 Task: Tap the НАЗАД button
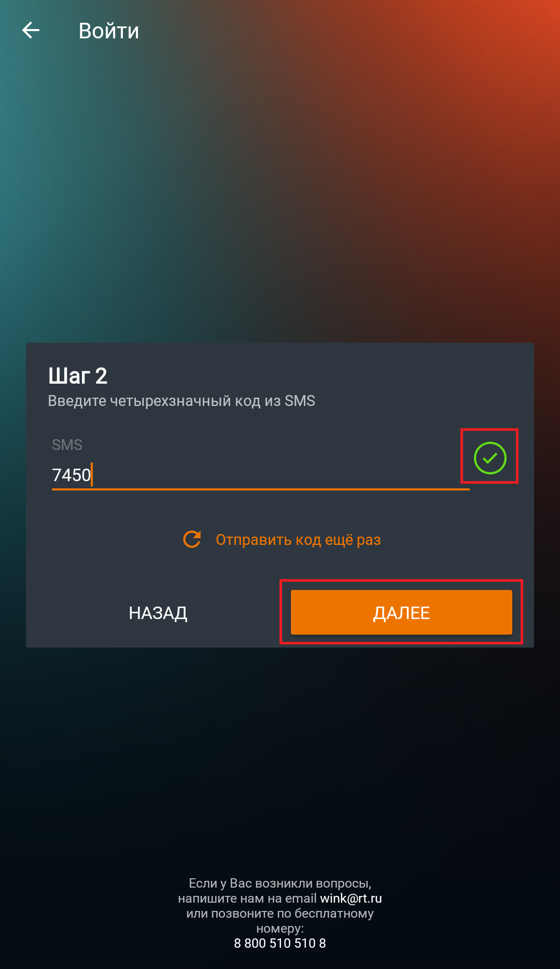158,613
